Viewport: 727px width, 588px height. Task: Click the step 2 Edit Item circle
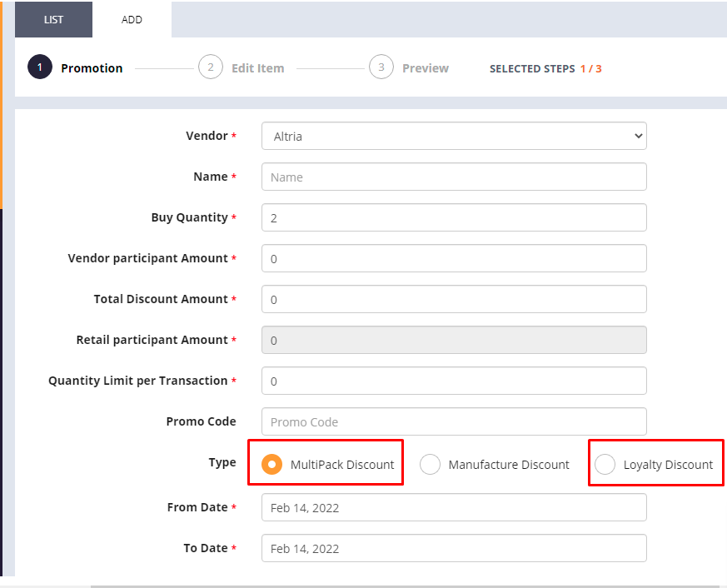pyautogui.click(x=211, y=67)
